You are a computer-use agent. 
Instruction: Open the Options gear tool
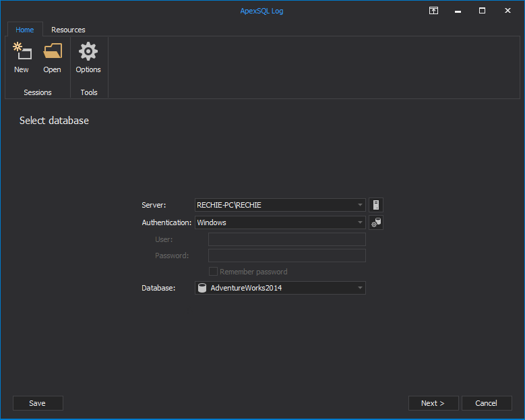(x=88, y=57)
